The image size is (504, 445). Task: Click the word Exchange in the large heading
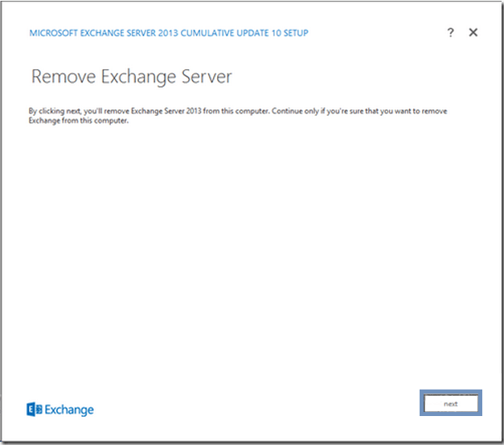(138, 77)
